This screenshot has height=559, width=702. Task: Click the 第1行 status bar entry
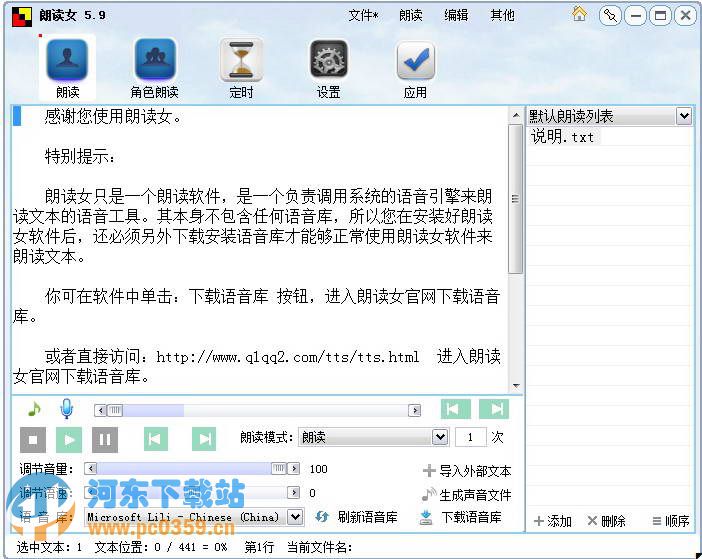[x=259, y=547]
